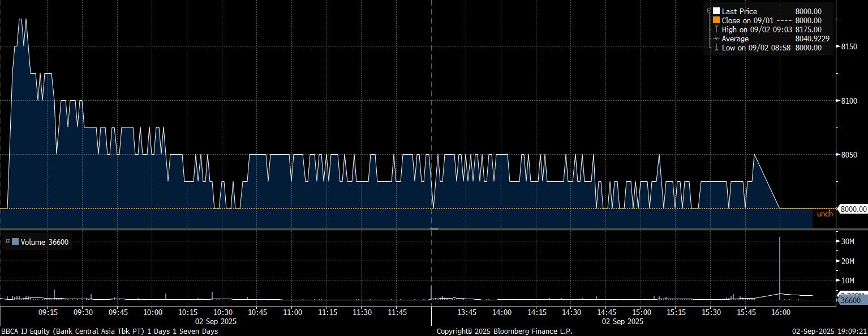This screenshot has height=336, width=868.
Task: Click the 14:45 time axis label
Action: [x=607, y=312]
